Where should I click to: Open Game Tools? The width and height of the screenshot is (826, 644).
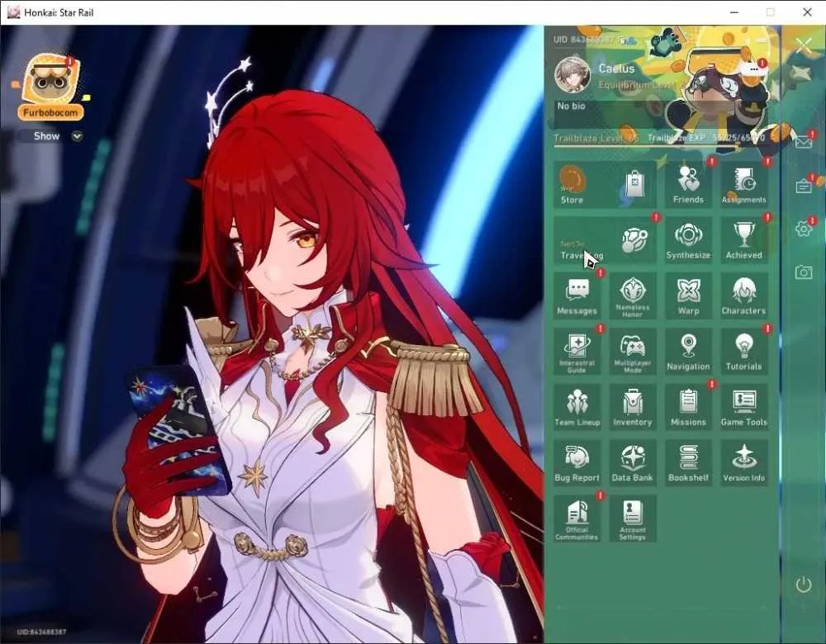point(744,408)
